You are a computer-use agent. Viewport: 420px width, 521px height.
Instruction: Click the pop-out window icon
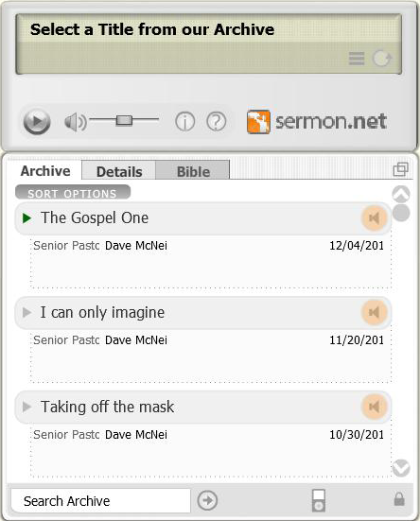[400, 169]
